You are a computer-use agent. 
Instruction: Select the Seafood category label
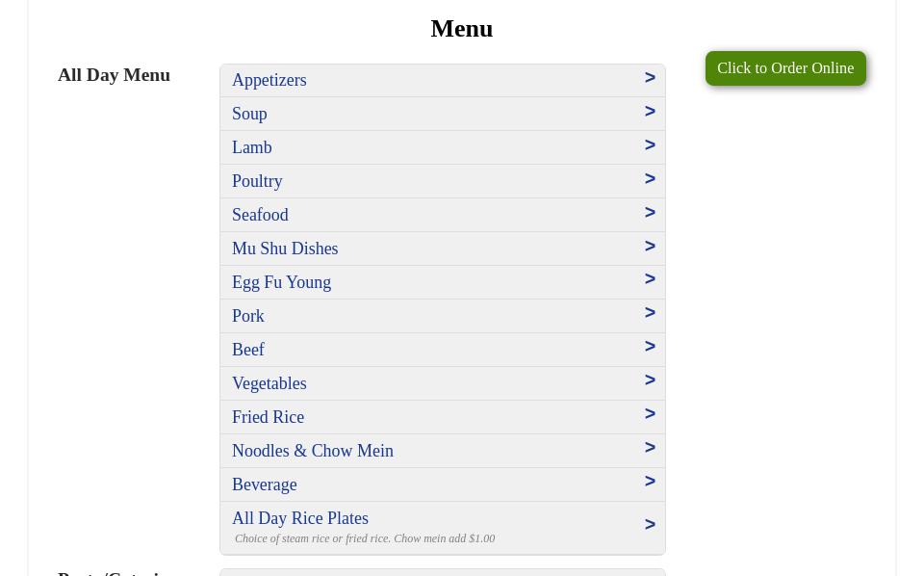[x=260, y=215]
